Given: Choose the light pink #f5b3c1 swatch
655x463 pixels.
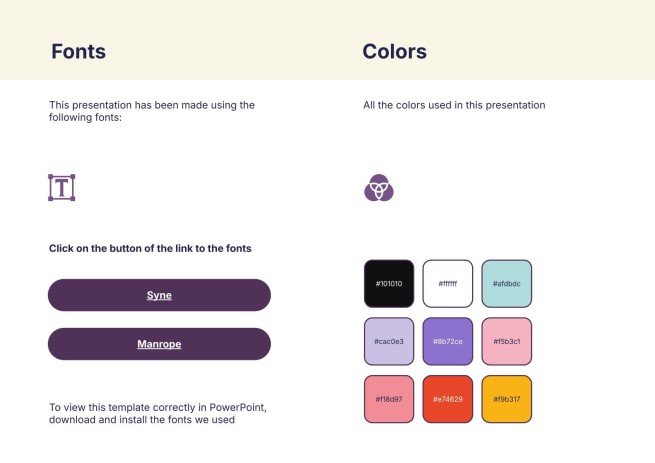Looking at the screenshot, I should (506, 342).
